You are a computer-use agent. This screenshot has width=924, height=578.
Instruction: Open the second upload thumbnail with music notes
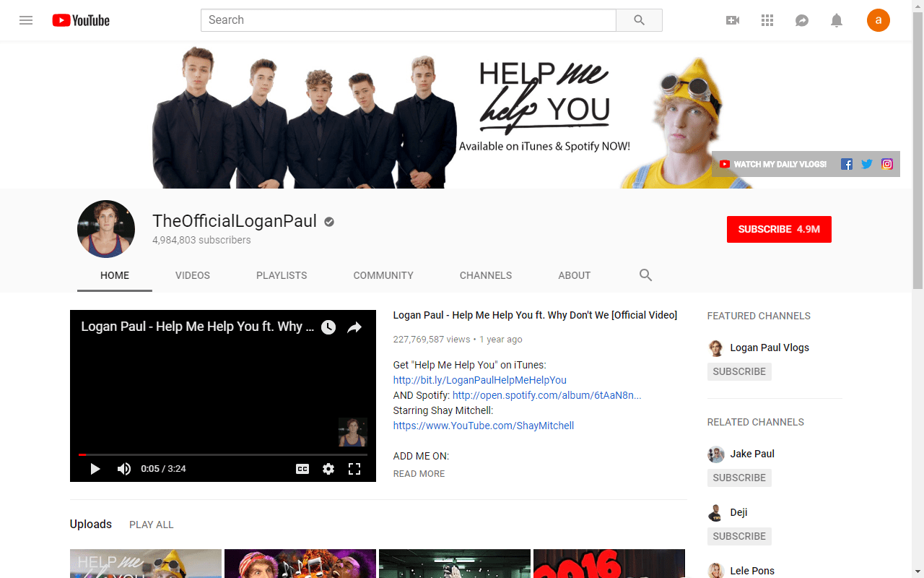point(300,564)
